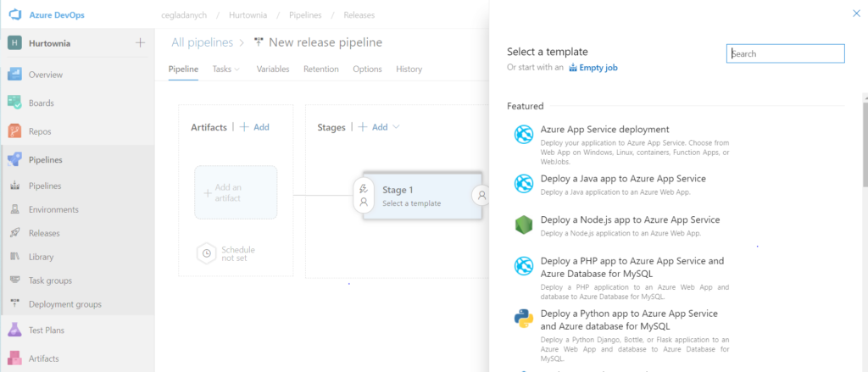
Task: Select the Stage 1 card
Action: [422, 196]
